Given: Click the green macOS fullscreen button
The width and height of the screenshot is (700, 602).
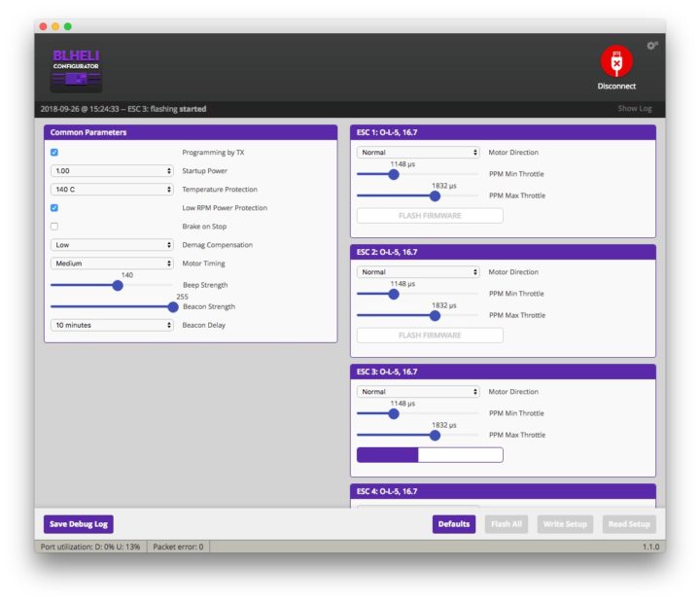Looking at the screenshot, I should click(67, 25).
